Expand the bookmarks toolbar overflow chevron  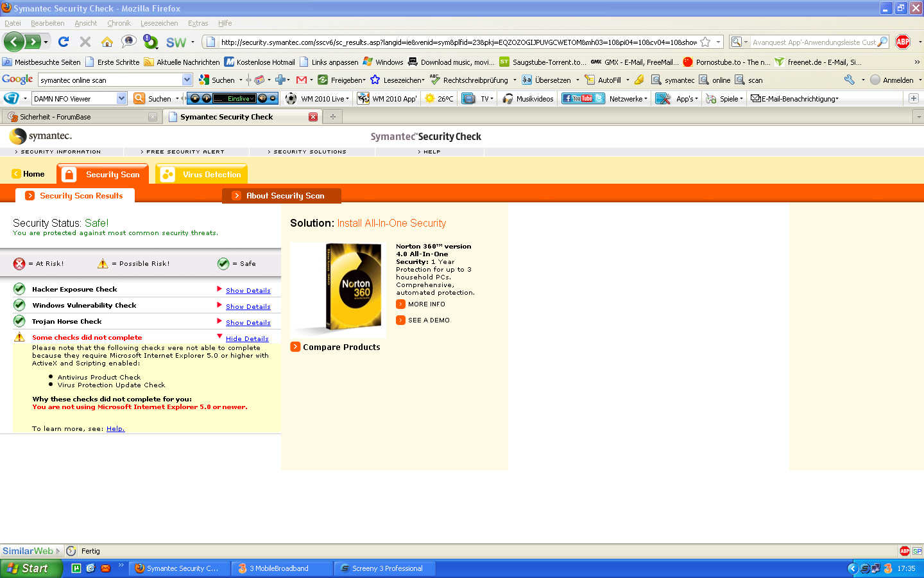[x=917, y=62]
